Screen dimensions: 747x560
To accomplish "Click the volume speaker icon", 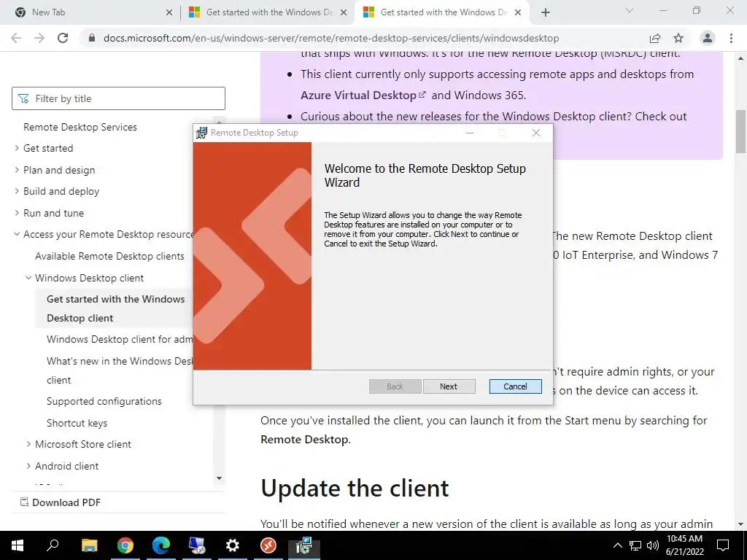I will 653,545.
